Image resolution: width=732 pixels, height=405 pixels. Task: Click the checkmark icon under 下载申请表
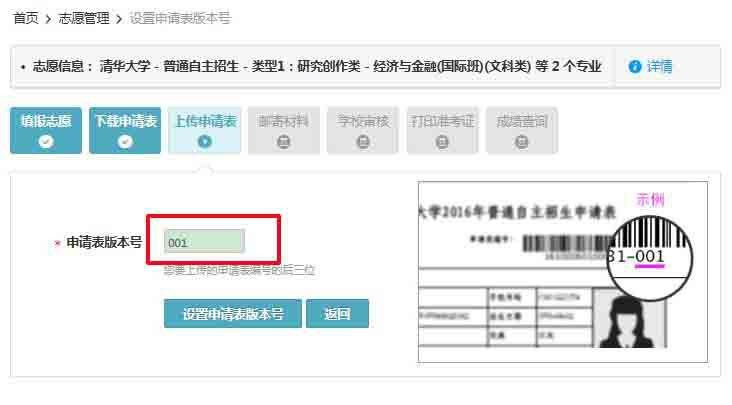(x=125, y=141)
